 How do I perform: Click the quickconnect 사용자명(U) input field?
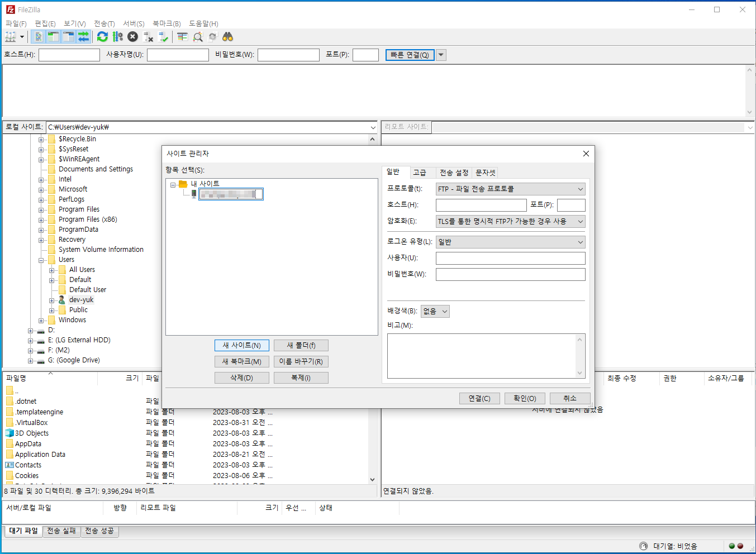point(178,55)
